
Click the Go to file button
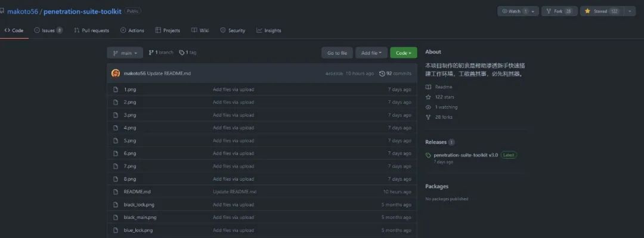pyautogui.click(x=337, y=53)
